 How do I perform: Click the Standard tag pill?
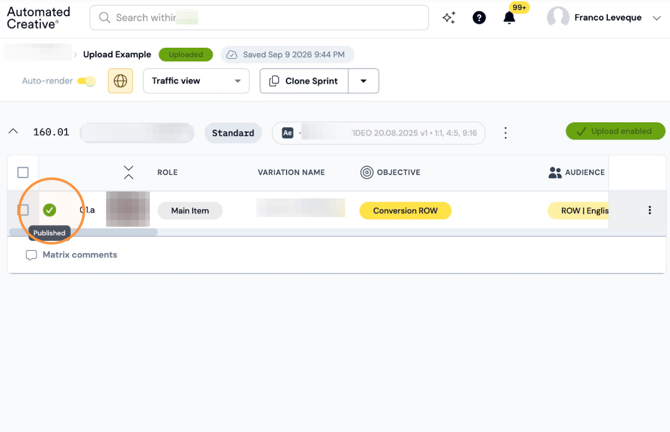[233, 133]
